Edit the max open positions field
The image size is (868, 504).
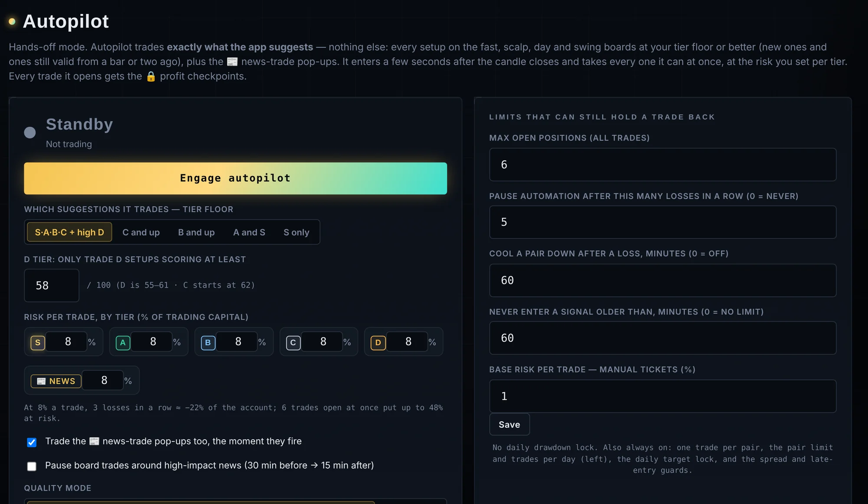(663, 165)
